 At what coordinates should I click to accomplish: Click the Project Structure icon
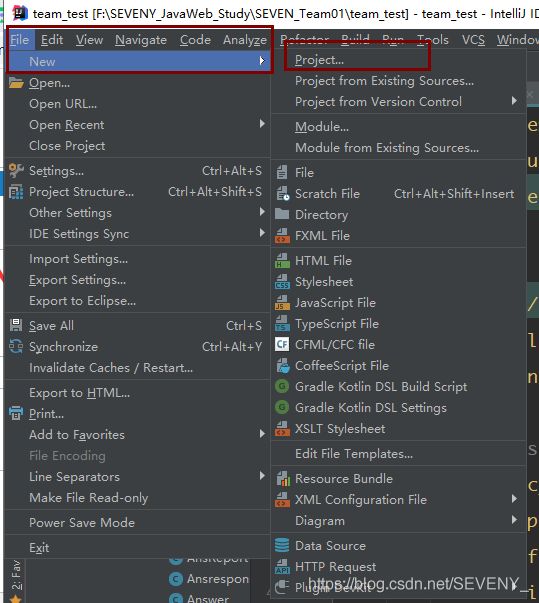[x=16, y=192]
